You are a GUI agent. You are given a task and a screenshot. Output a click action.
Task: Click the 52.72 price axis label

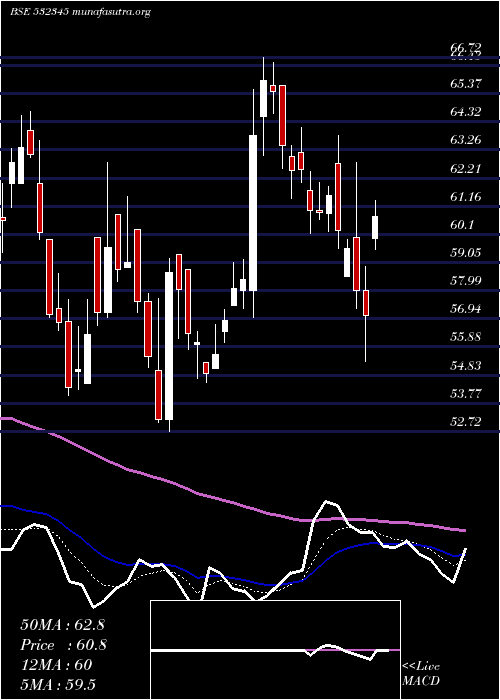[466, 422]
